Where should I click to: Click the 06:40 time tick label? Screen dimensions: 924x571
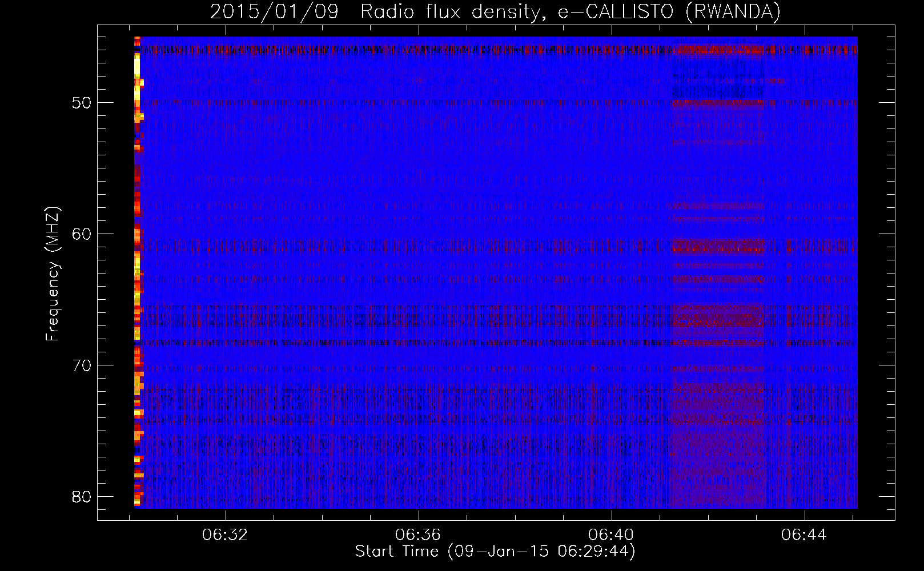[612, 534]
